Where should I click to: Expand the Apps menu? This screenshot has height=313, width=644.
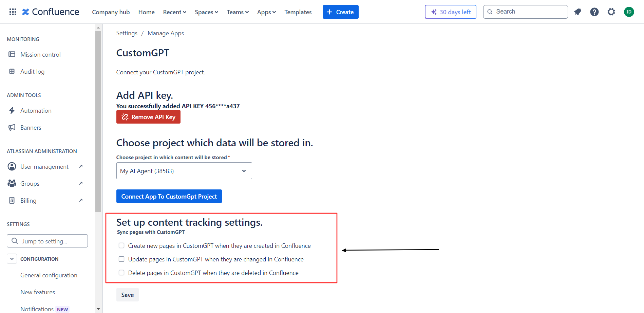point(266,12)
